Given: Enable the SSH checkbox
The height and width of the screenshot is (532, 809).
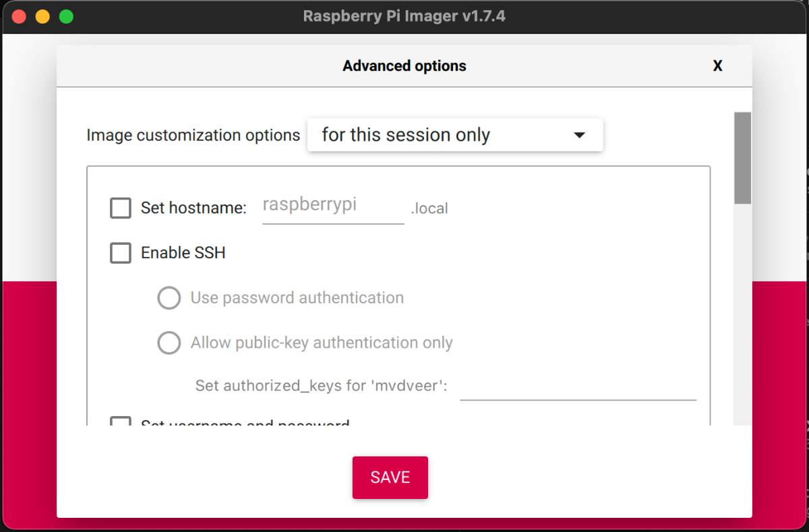Looking at the screenshot, I should coord(121,253).
